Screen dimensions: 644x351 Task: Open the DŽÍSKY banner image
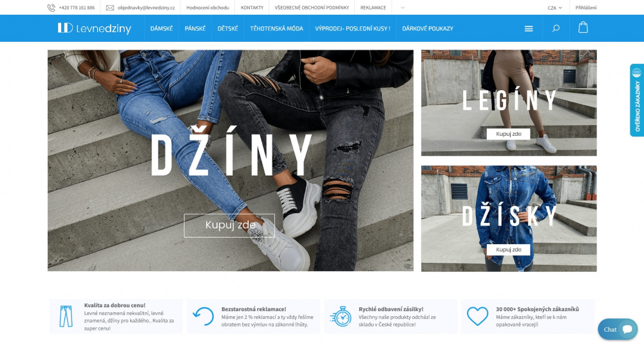(x=509, y=218)
